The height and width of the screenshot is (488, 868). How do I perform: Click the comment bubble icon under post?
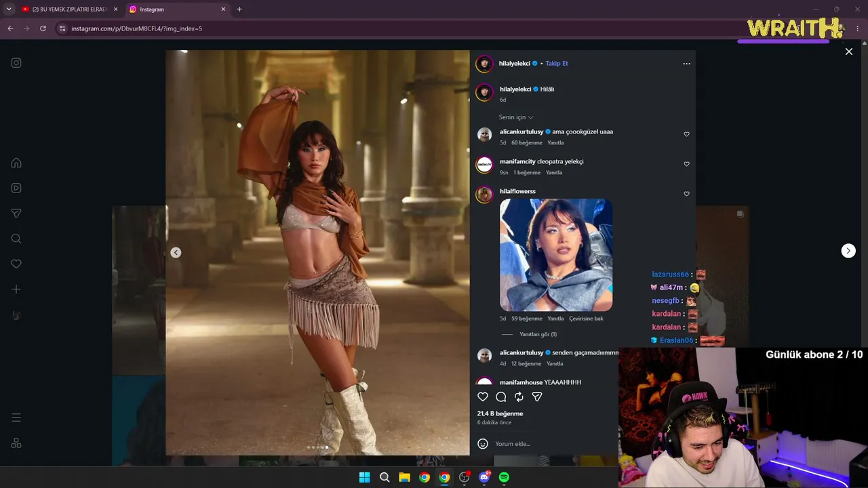tap(501, 396)
